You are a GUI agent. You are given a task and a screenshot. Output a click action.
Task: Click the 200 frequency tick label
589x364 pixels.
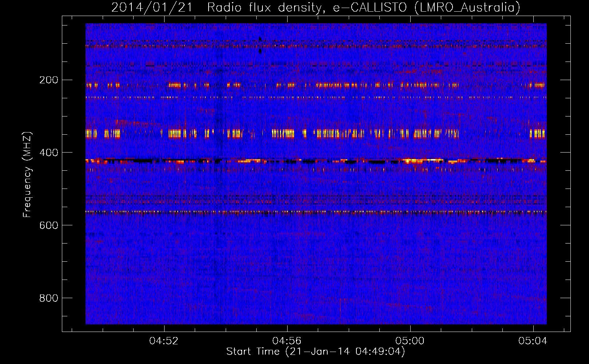click(x=49, y=80)
